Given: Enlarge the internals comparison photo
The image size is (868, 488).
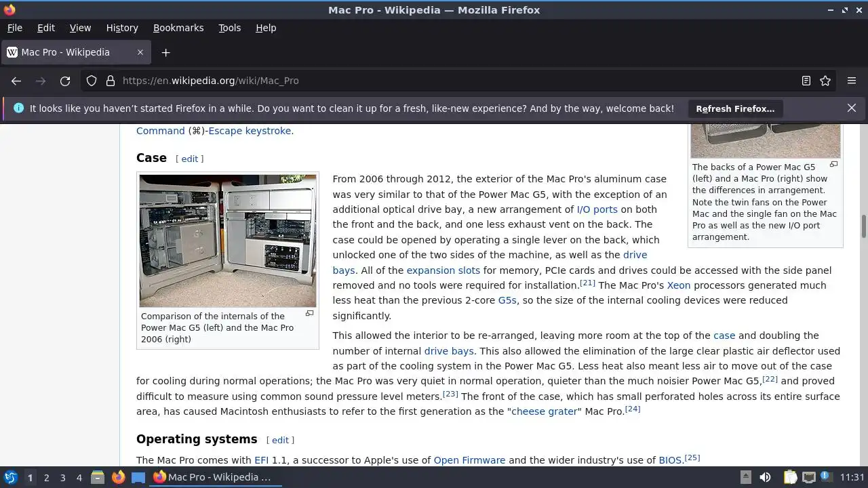Looking at the screenshot, I should 228,241.
